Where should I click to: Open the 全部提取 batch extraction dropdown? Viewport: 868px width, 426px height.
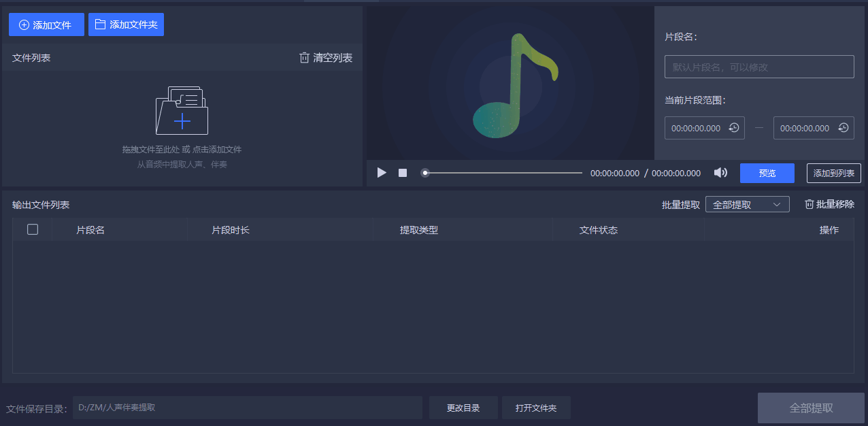tap(747, 204)
